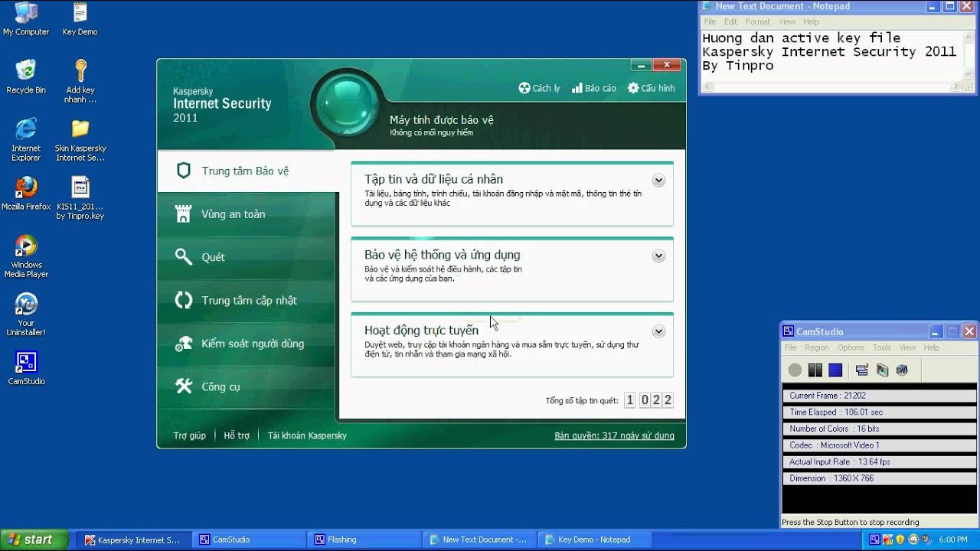Open Vùng an toàn section
This screenshot has height=551, width=980.
tap(246, 214)
